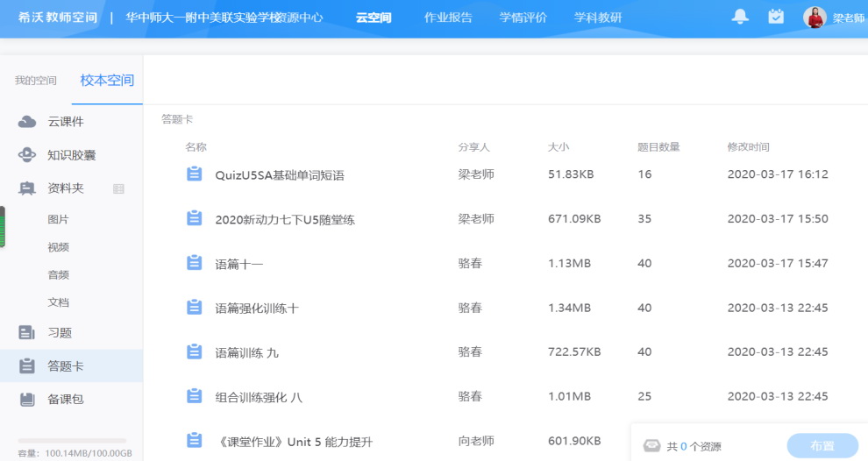Select 视频 under 资料夹

click(58, 247)
